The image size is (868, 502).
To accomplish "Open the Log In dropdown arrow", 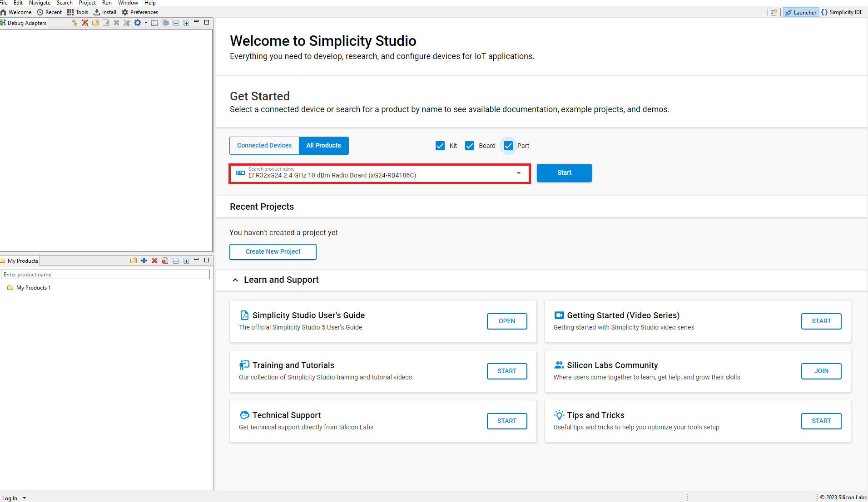I will point(25,498).
